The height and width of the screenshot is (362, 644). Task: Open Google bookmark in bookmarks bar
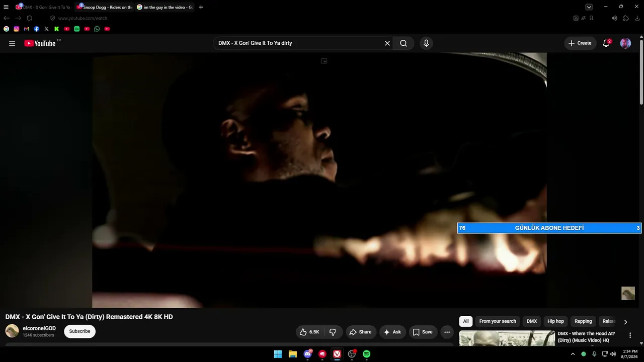click(7, 29)
